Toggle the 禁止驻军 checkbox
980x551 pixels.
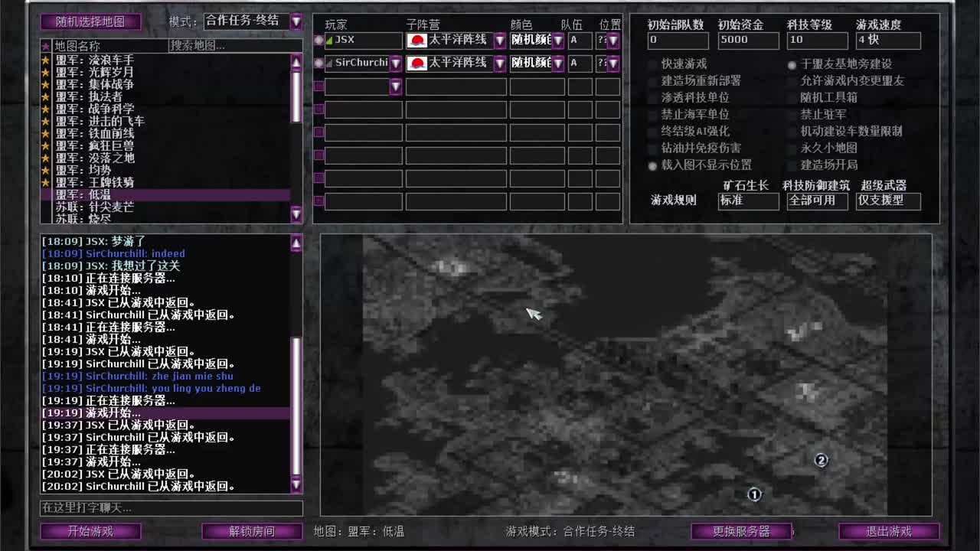(x=792, y=115)
